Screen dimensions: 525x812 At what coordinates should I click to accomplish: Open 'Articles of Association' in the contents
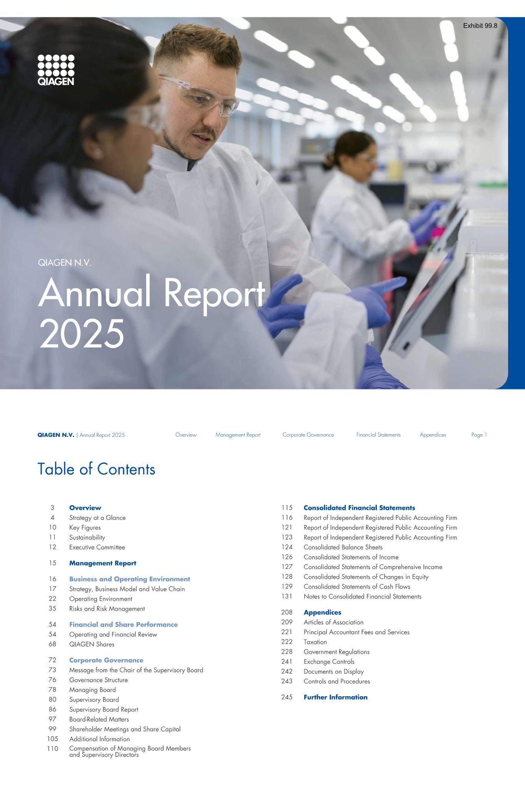[333, 622]
